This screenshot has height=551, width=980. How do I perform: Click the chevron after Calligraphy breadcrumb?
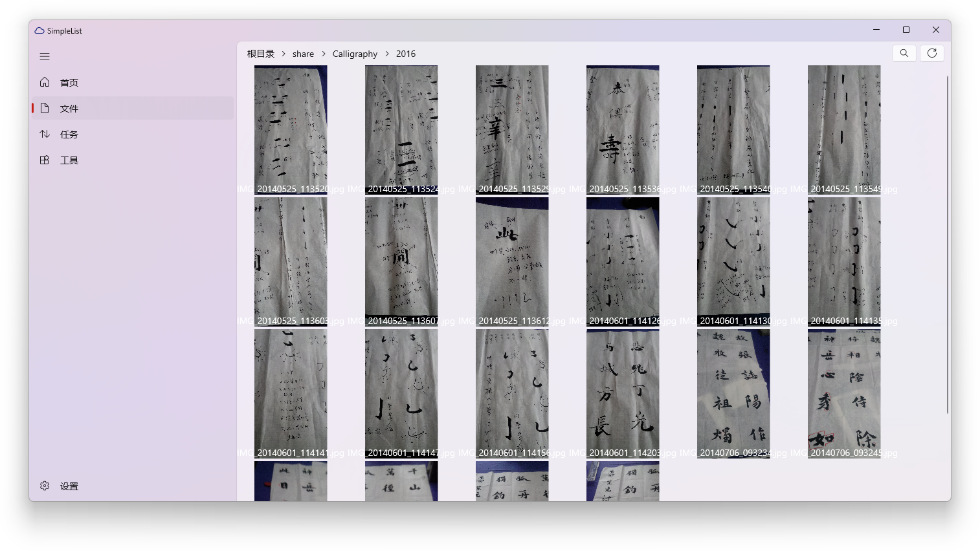pos(387,54)
